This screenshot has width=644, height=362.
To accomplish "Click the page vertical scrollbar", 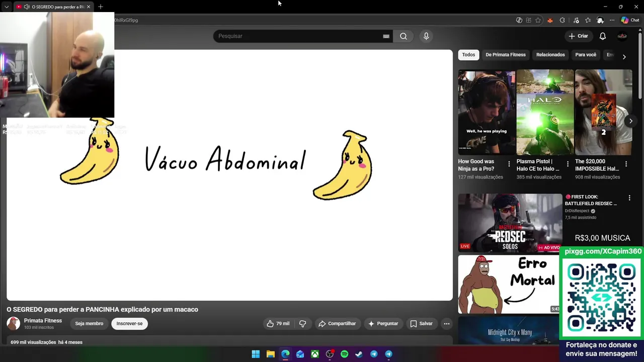I will point(640,66).
